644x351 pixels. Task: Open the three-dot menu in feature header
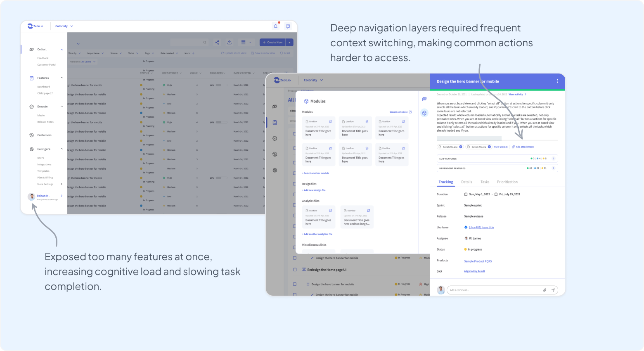coord(557,81)
